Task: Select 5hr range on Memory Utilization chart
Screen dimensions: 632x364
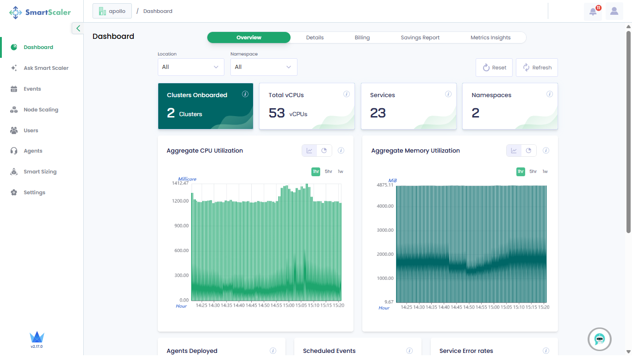Action: [x=533, y=171]
